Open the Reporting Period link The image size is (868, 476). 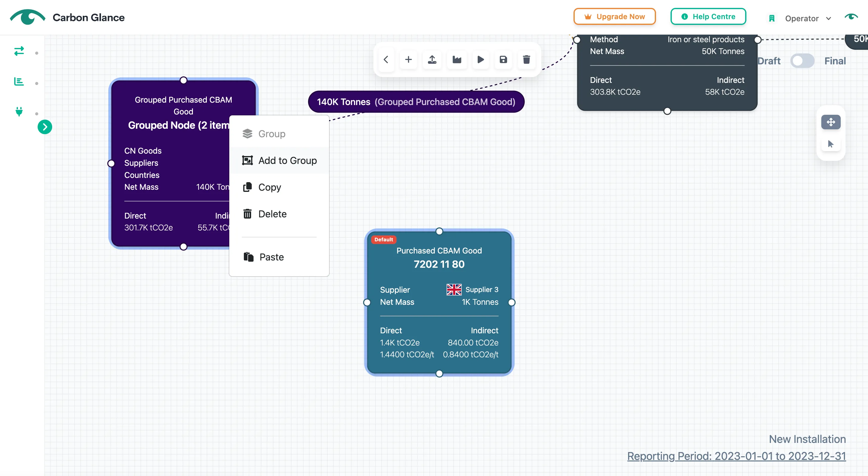[x=736, y=456]
